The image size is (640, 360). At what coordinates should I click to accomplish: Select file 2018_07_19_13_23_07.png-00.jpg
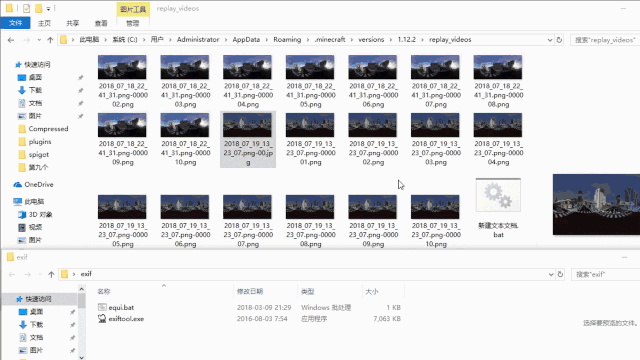(248, 139)
